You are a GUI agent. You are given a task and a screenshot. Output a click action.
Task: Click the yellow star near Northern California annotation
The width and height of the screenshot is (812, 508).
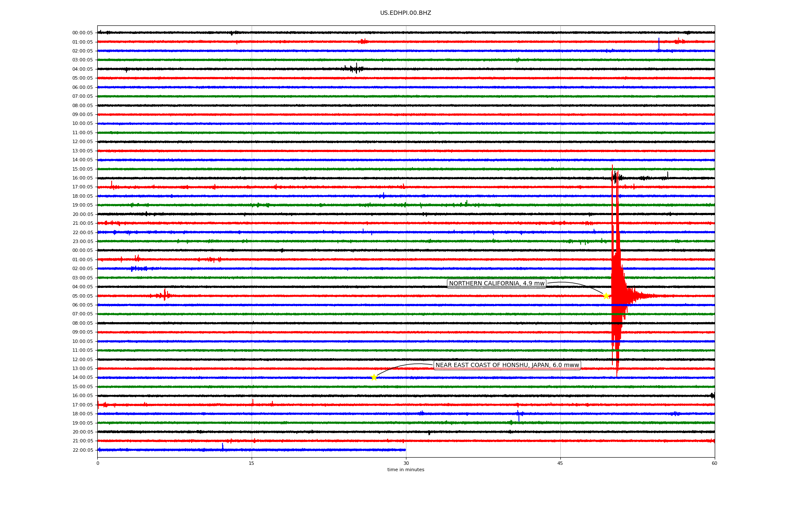click(606, 296)
